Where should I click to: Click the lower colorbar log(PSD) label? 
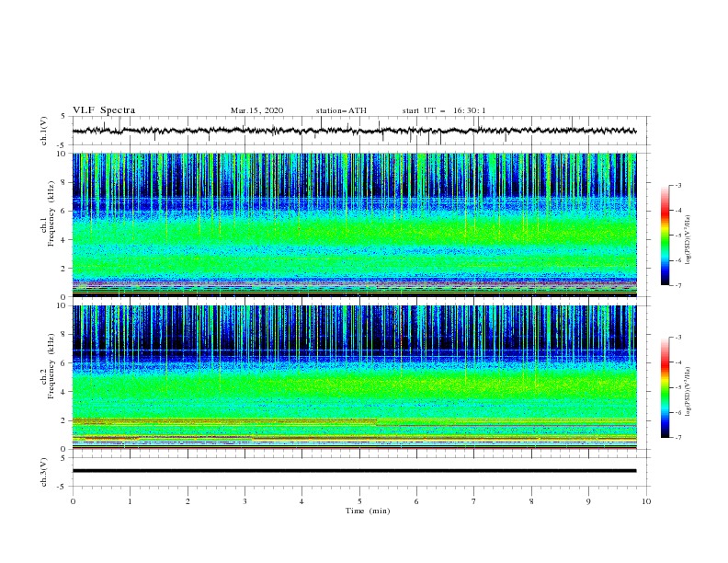pos(688,391)
